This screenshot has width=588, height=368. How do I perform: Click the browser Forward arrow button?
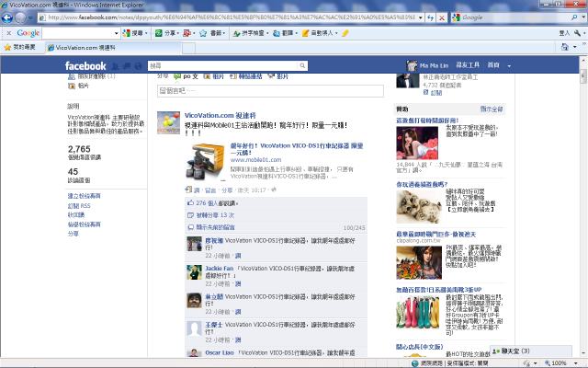click(x=20, y=17)
